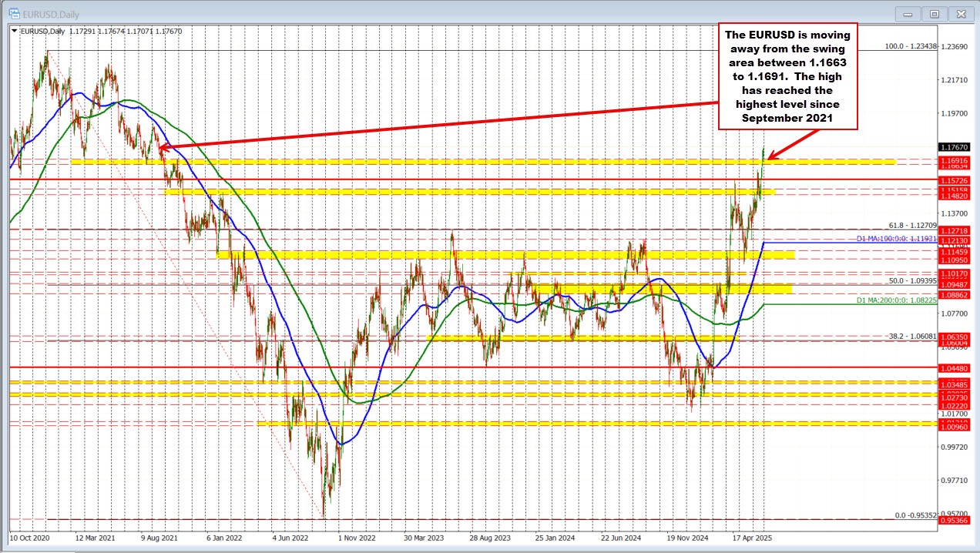Click the restore window button
The width and height of the screenshot is (980, 553).
click(x=934, y=14)
